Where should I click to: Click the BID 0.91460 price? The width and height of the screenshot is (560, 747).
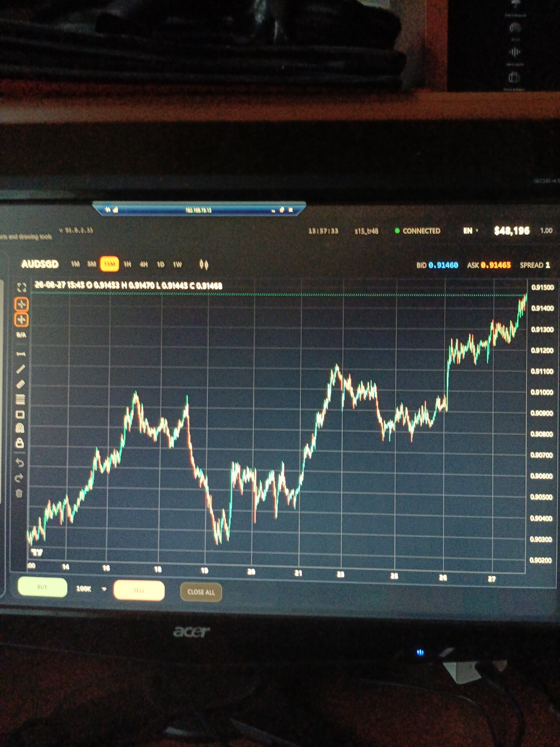437,265
